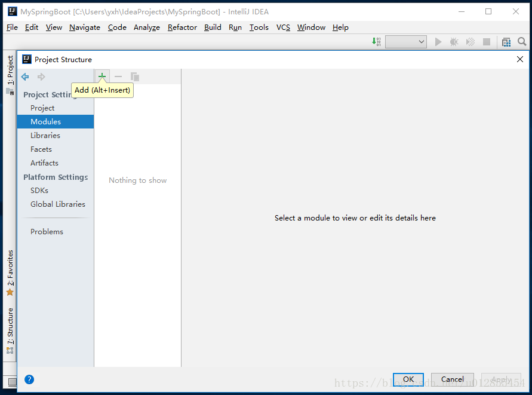This screenshot has width=532, height=395.
Task: Click the forward navigation arrow
Action: tap(41, 76)
